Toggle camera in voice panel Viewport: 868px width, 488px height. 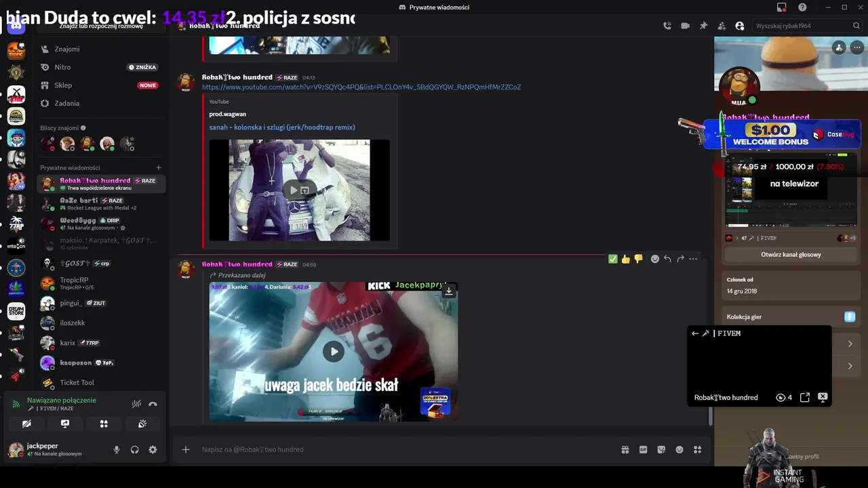(x=26, y=424)
